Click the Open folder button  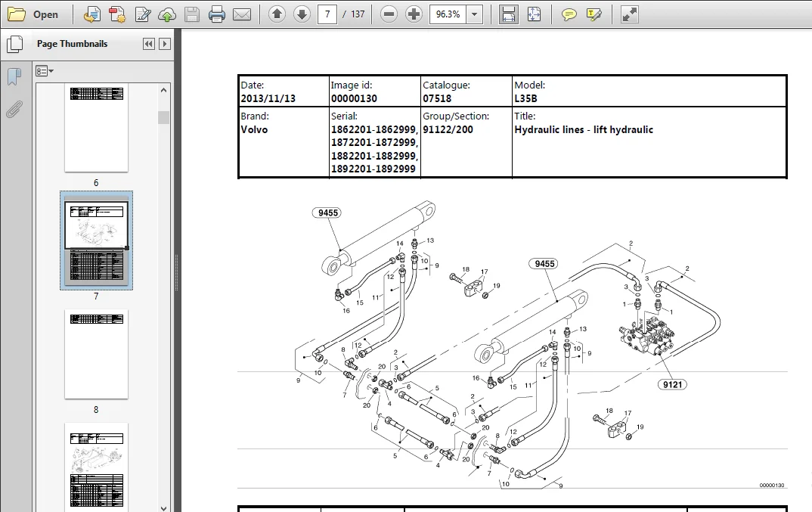[x=33, y=14]
